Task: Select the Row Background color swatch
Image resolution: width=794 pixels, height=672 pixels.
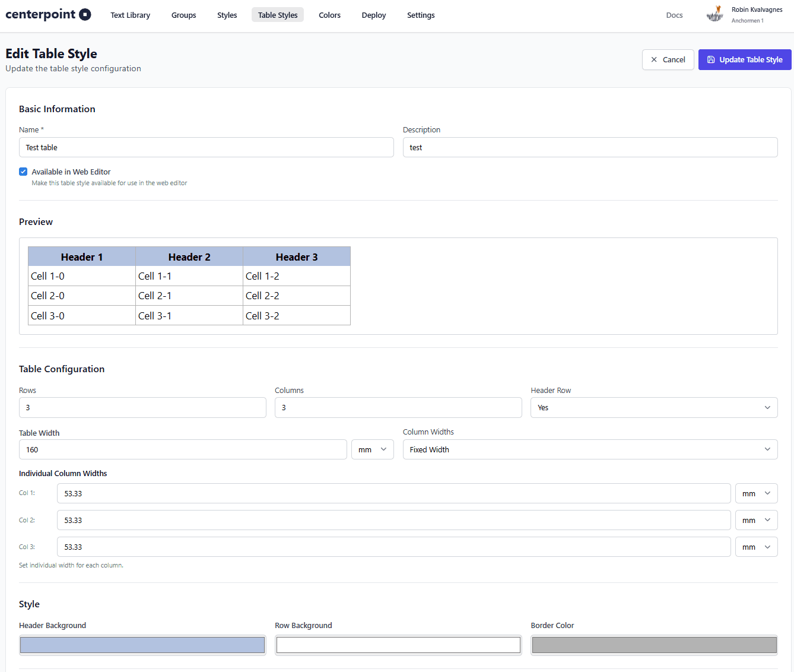Action: click(398, 645)
